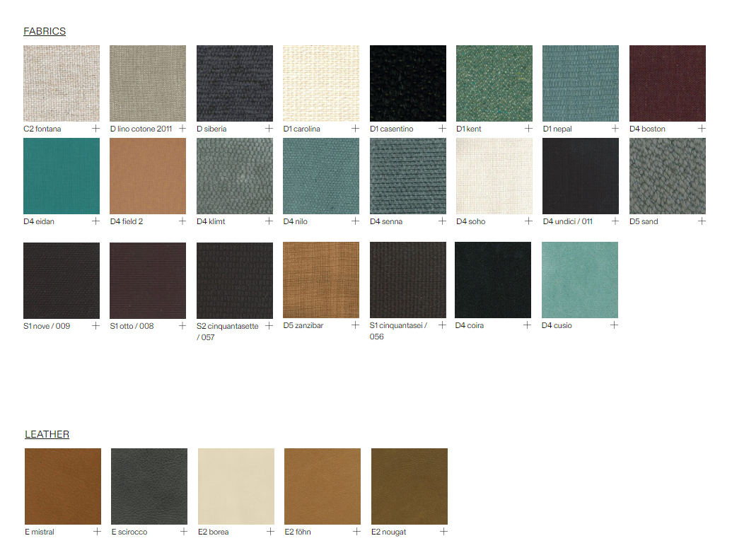Expand details for D1 kent fabric

click(528, 129)
